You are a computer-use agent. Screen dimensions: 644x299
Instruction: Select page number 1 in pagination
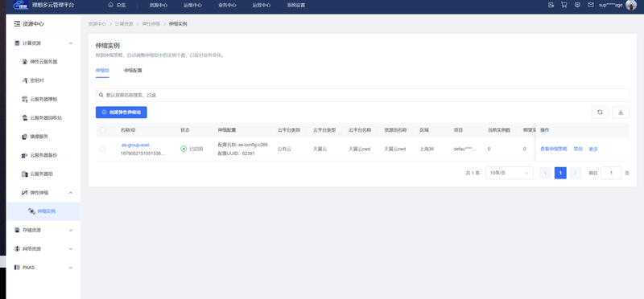[560, 173]
